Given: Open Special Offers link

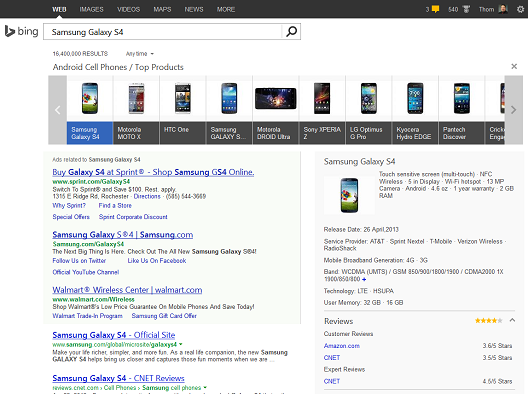Looking at the screenshot, I should point(71,217).
